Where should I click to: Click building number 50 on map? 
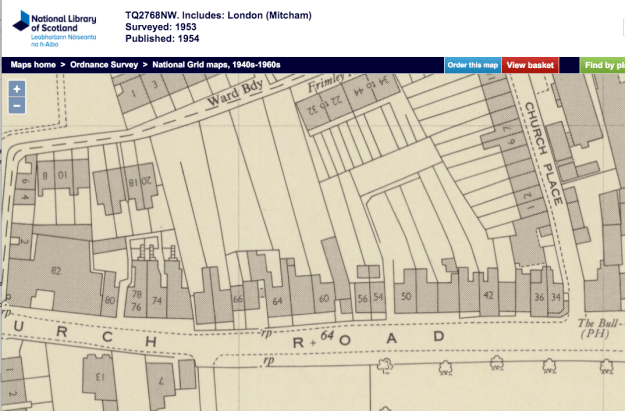(406, 297)
